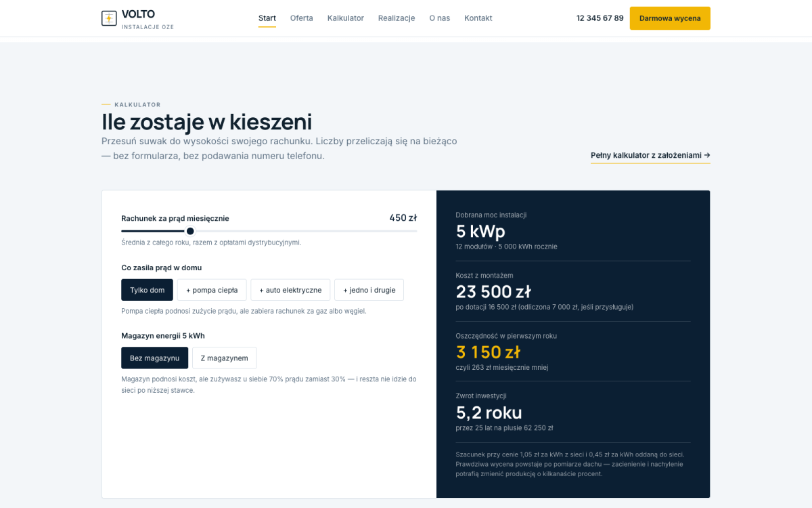Select Bez magazynu option
Screen dimensions: 812x508
pyautogui.click(x=155, y=358)
